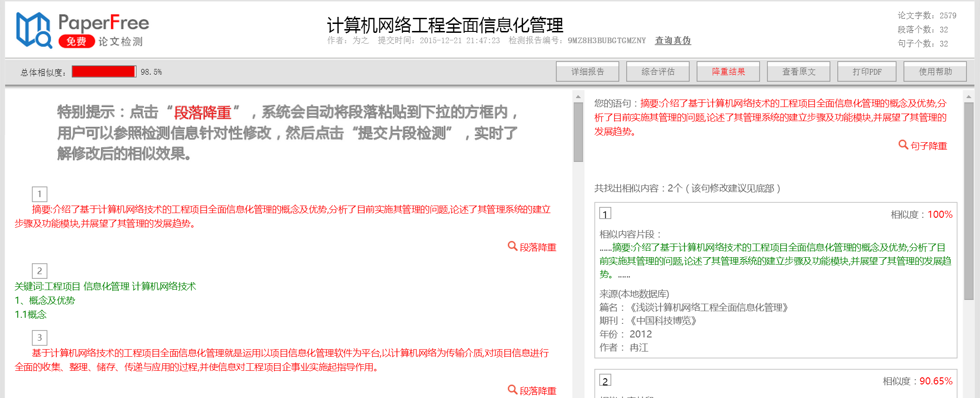The width and height of the screenshot is (980, 398).
Task: Click the left panel scroll-up arrow
Action: pos(578,96)
